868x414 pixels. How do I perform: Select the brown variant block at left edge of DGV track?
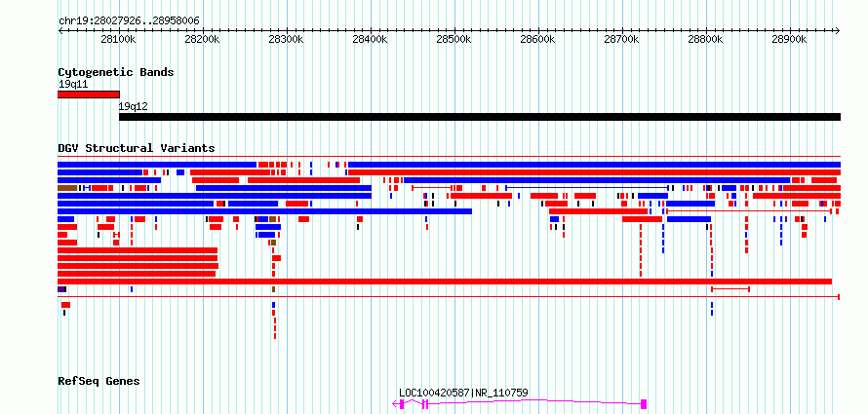pyautogui.click(x=67, y=188)
